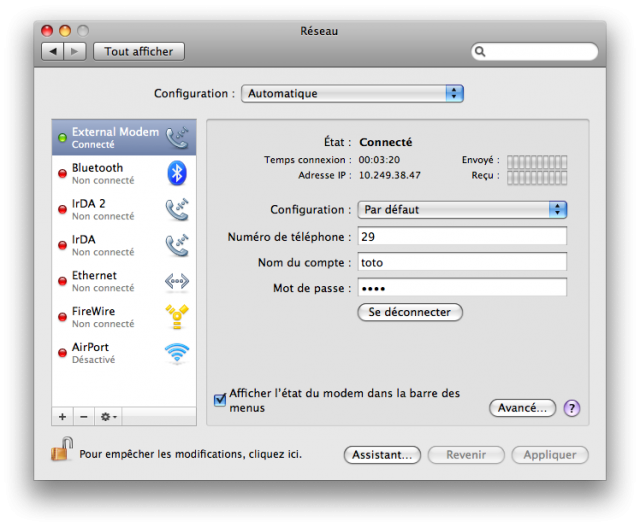Click AirPort Wi-Fi icon
640x527 pixels.
point(177,353)
